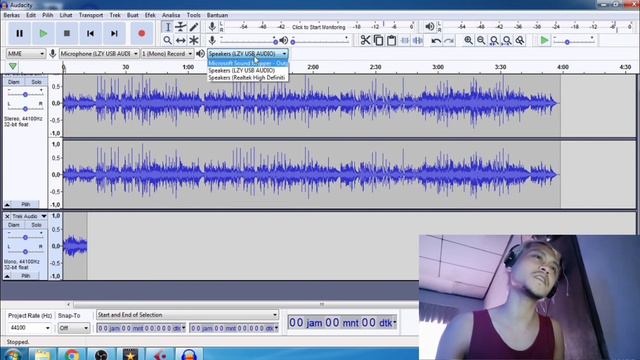This screenshot has height=360, width=640.
Task: Silence the selected audio icon
Action: [x=418, y=40]
